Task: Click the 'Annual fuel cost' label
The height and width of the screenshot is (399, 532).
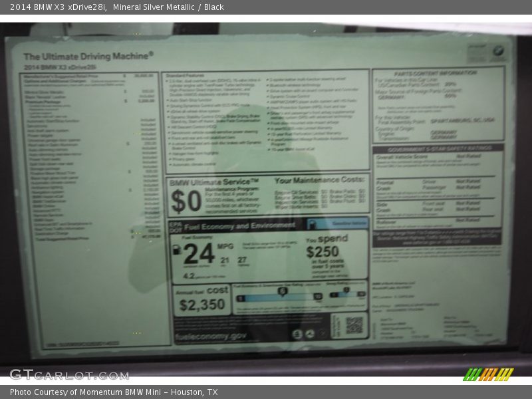Action: coord(202,291)
